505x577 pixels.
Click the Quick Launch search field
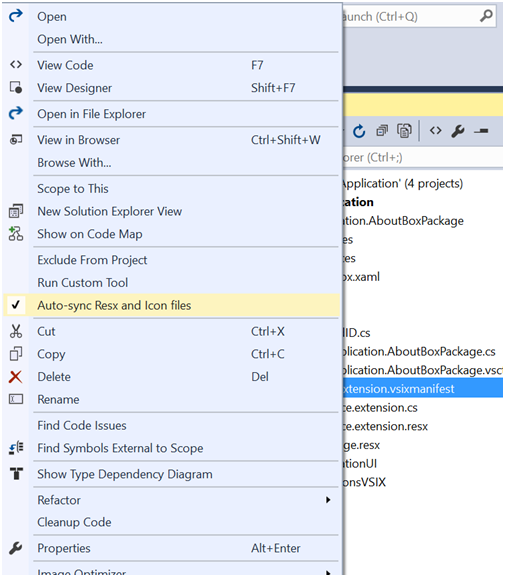[x=420, y=16]
